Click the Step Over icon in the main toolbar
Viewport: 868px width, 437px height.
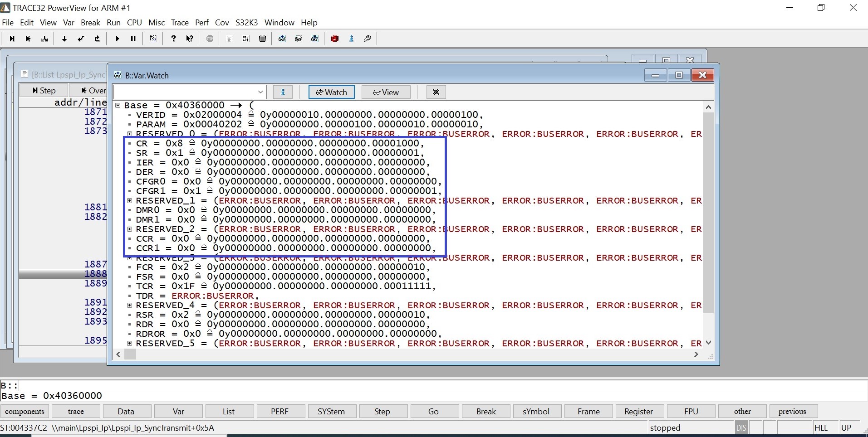point(28,39)
